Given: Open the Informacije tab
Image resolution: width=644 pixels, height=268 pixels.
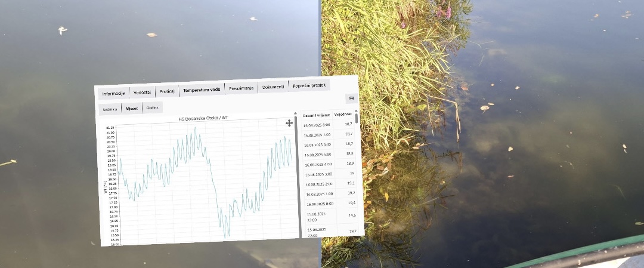Looking at the screenshot, I should coord(113,93).
